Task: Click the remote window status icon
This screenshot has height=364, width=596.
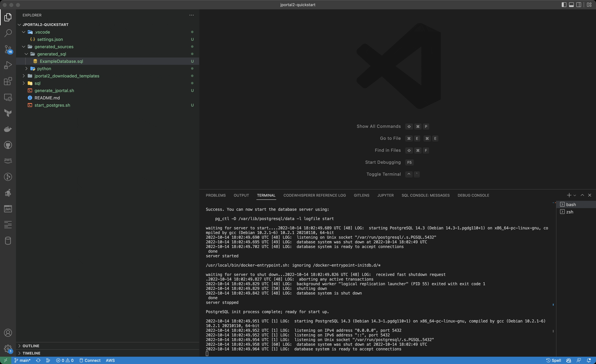Action: pyautogui.click(x=5, y=360)
